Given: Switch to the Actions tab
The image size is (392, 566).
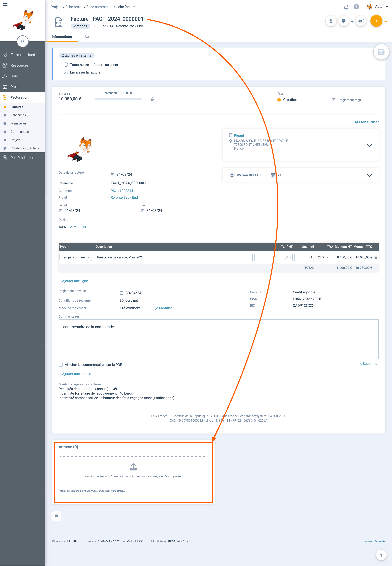Looking at the screenshot, I should pos(90,37).
